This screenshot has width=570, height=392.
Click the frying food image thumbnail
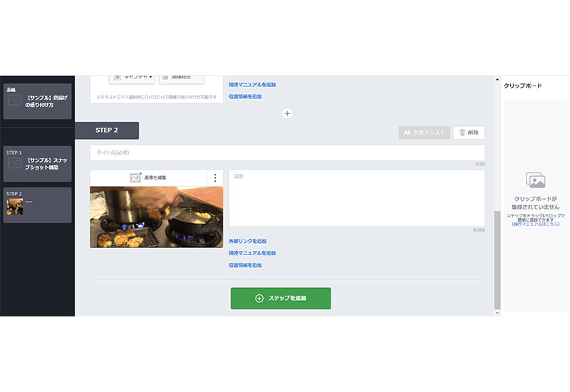tap(156, 217)
